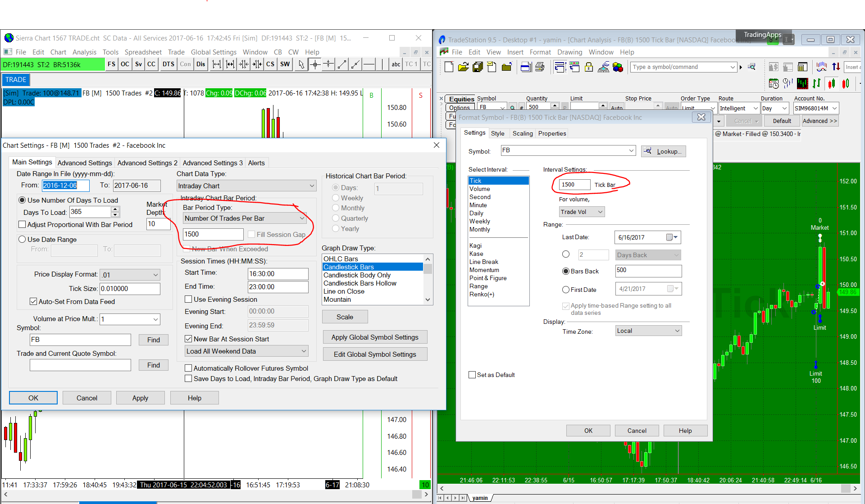Viewport: 865px width, 504px height.
Task: Click the Save all disks icon in TradeStation
Action: tap(478, 67)
